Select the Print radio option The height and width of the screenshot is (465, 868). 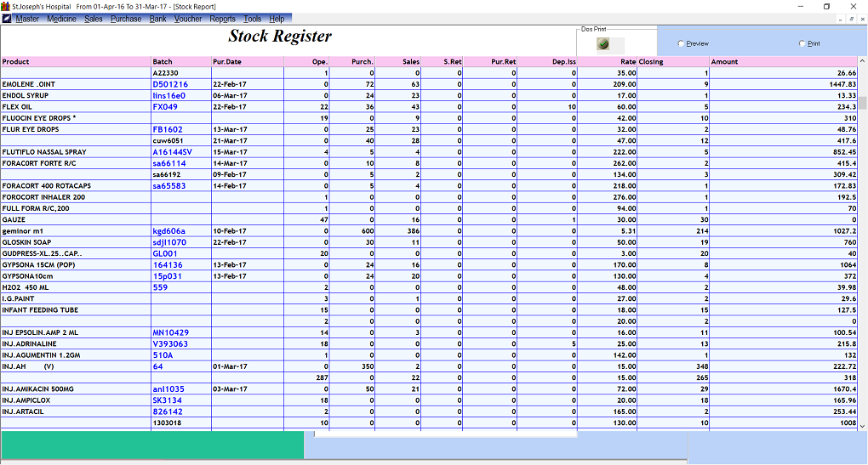[802, 43]
